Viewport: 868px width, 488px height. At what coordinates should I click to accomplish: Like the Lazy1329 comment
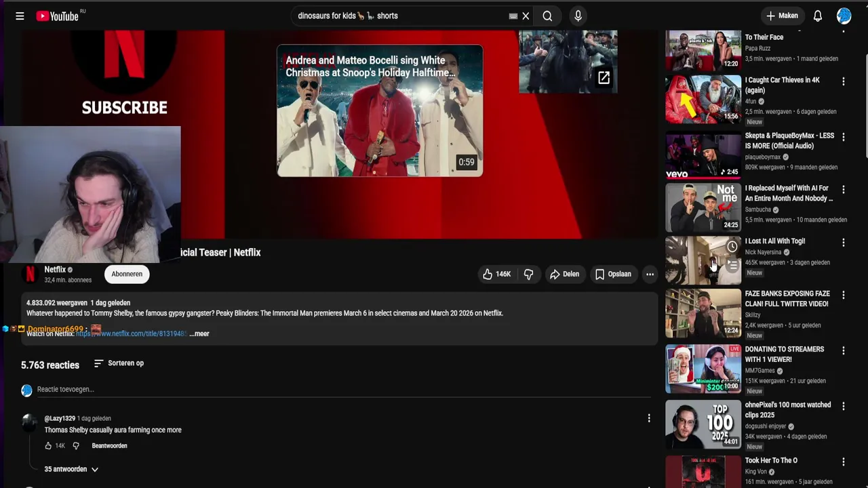click(48, 445)
